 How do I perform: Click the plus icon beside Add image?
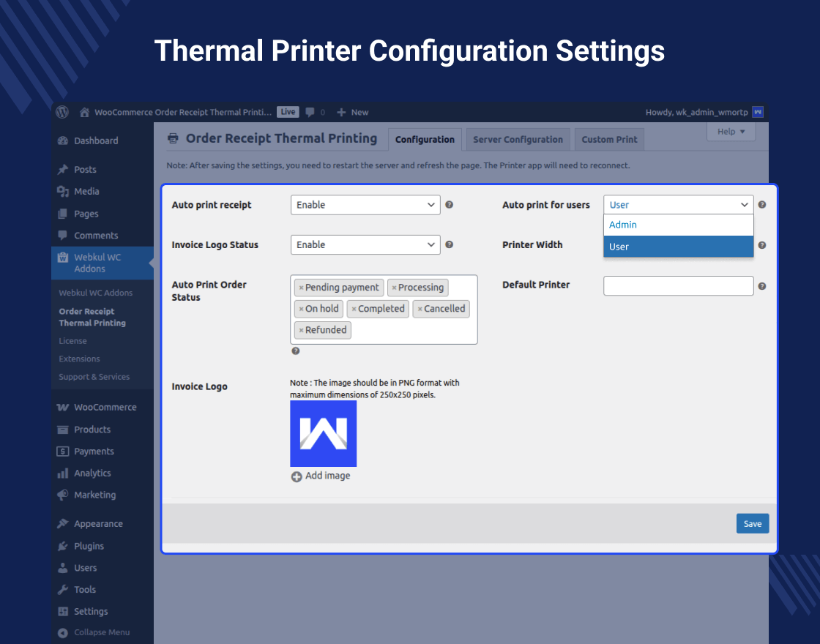[297, 476]
